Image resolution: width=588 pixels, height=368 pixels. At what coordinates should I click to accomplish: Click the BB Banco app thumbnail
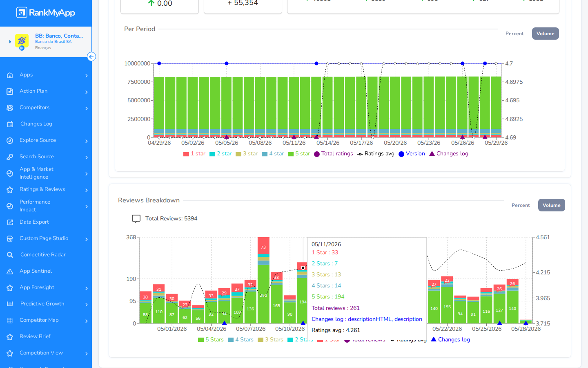point(22,42)
